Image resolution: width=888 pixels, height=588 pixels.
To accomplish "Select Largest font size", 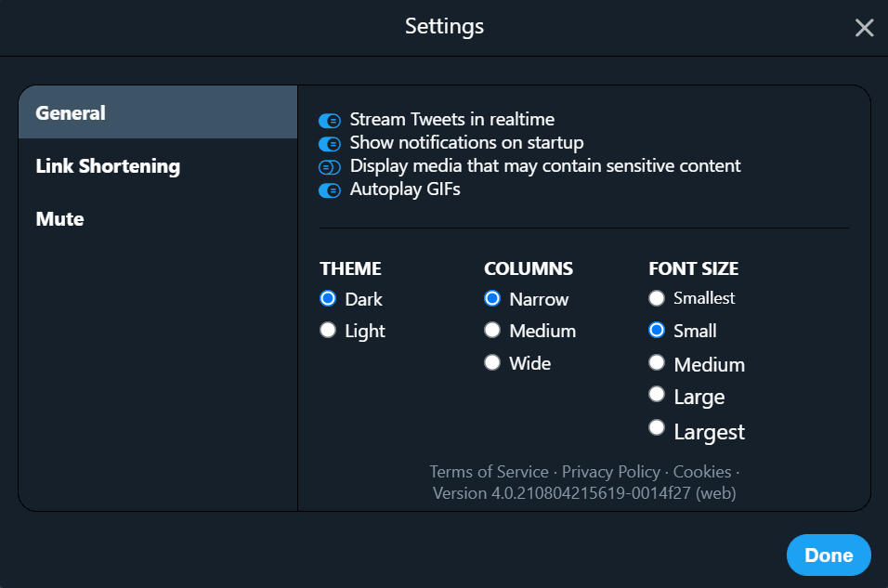I will pos(657,427).
